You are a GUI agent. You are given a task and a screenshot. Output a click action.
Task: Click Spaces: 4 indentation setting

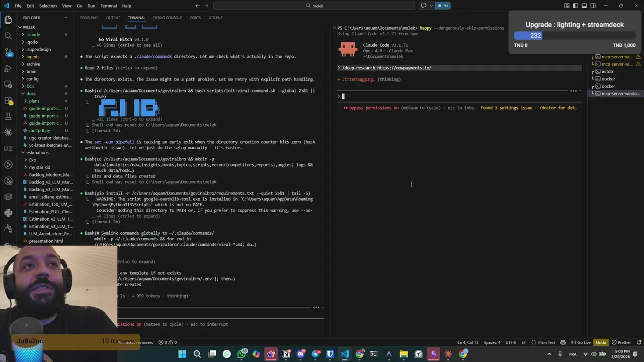[x=492, y=342]
